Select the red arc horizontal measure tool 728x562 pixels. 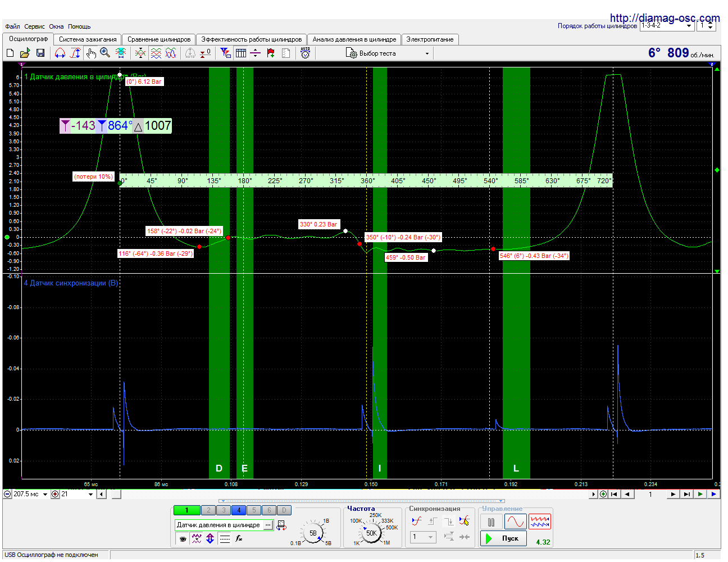coord(60,53)
